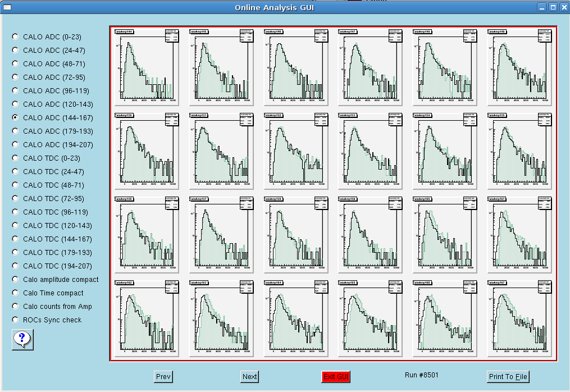Choose CALO ADC (48-71) option
Screen dimensions: 570x392
coord(15,63)
